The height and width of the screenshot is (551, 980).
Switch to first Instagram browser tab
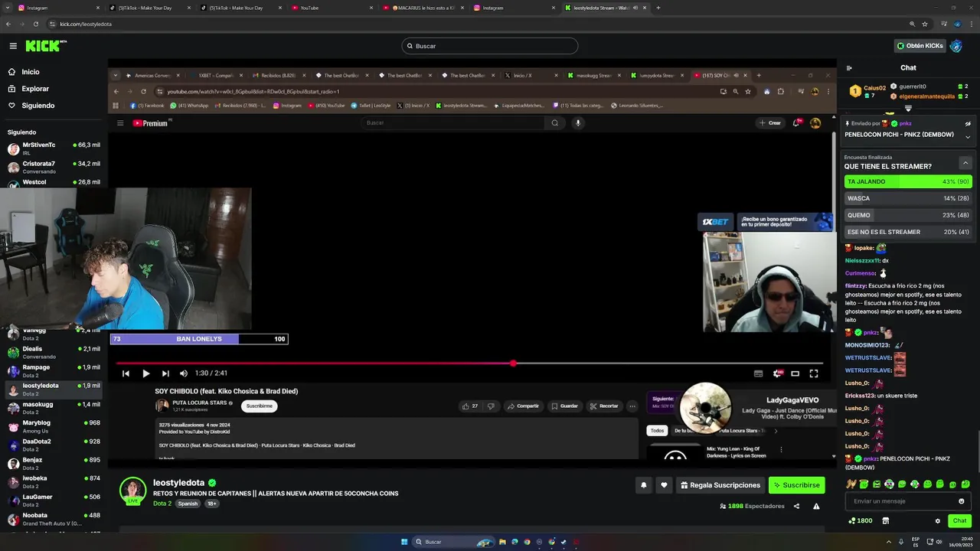coord(57,8)
